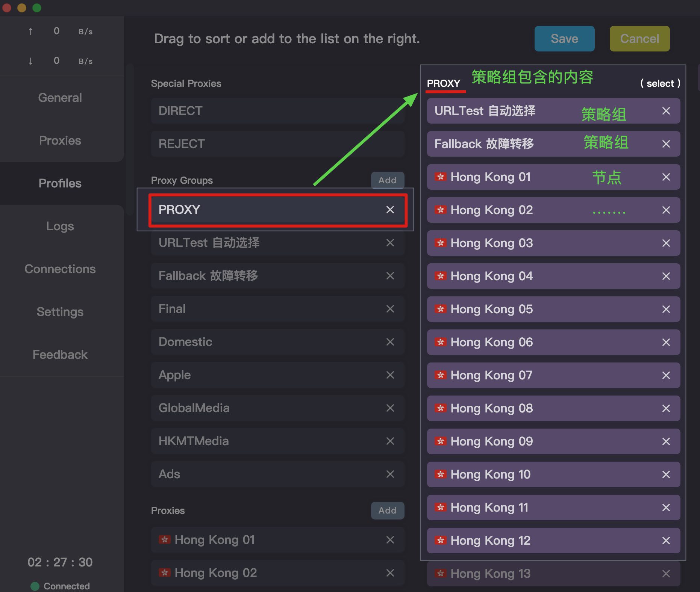Select the GlobalMedia group row
This screenshot has height=592, width=700.
(x=278, y=408)
